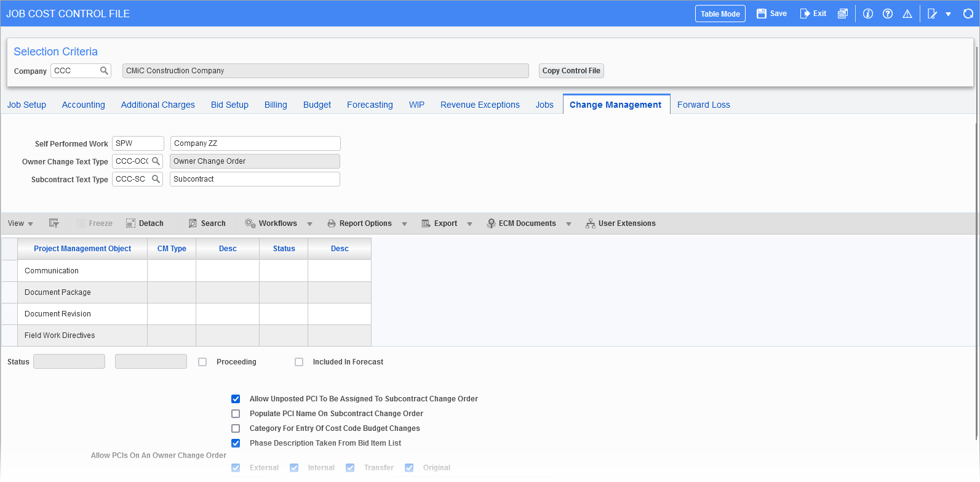Click the disabled Freeze icon
Screen dimensions: 980x482
click(x=81, y=223)
